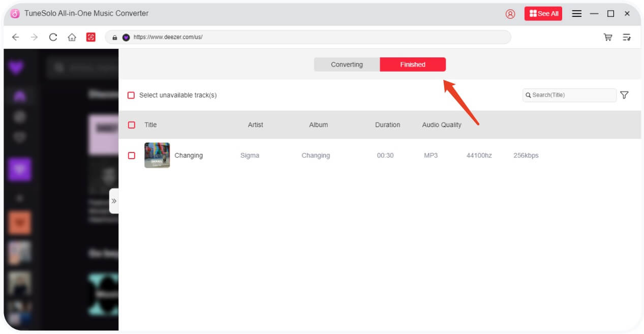644x334 pixels.
Task: Click the Duration column header
Action: pyautogui.click(x=388, y=125)
